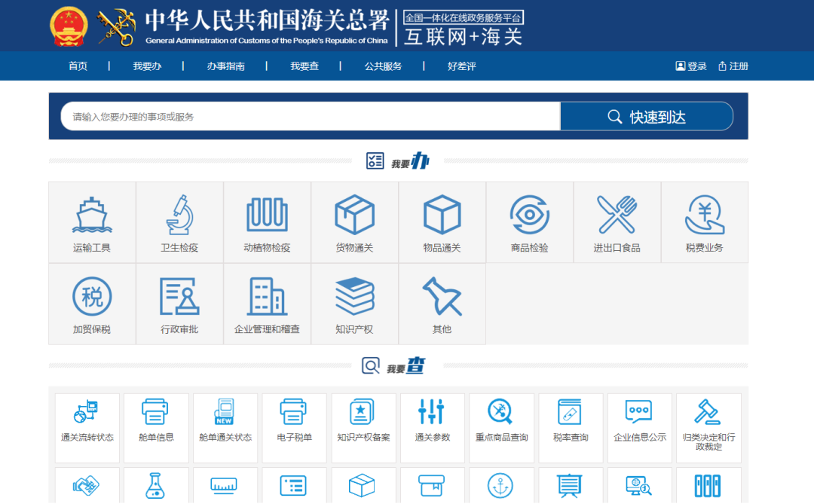Click the 登录 login link
The height and width of the screenshot is (504, 814).
coord(691,66)
